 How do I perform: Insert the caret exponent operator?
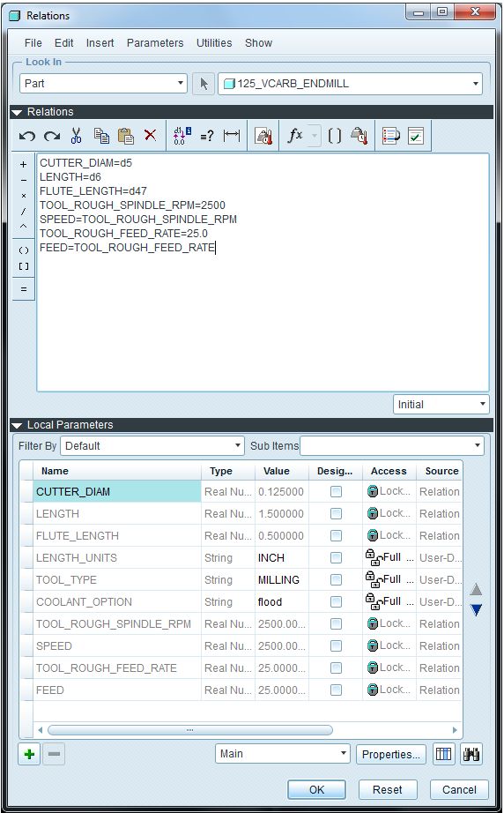tap(23, 227)
